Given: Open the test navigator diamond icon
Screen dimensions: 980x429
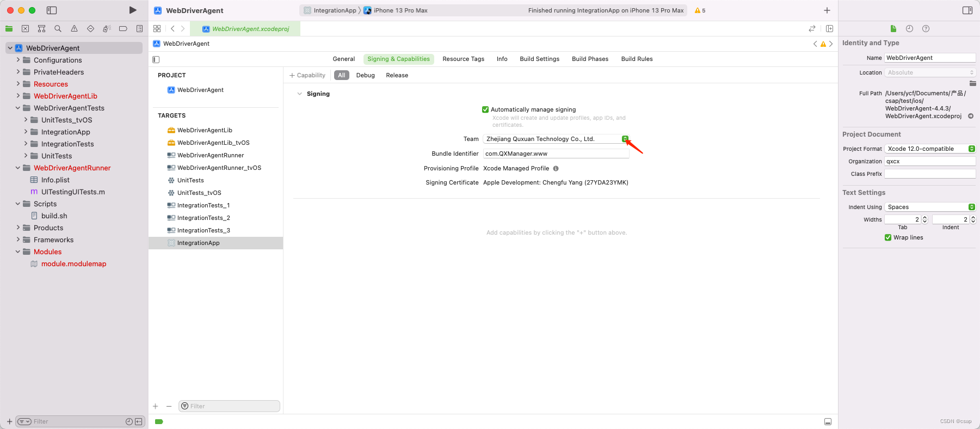Looking at the screenshot, I should pos(90,28).
